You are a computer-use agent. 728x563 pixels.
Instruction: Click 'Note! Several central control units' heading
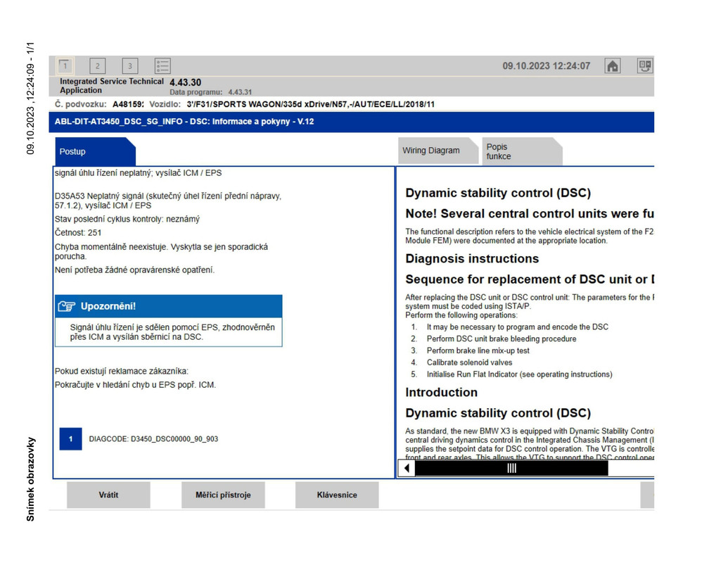coord(529,214)
